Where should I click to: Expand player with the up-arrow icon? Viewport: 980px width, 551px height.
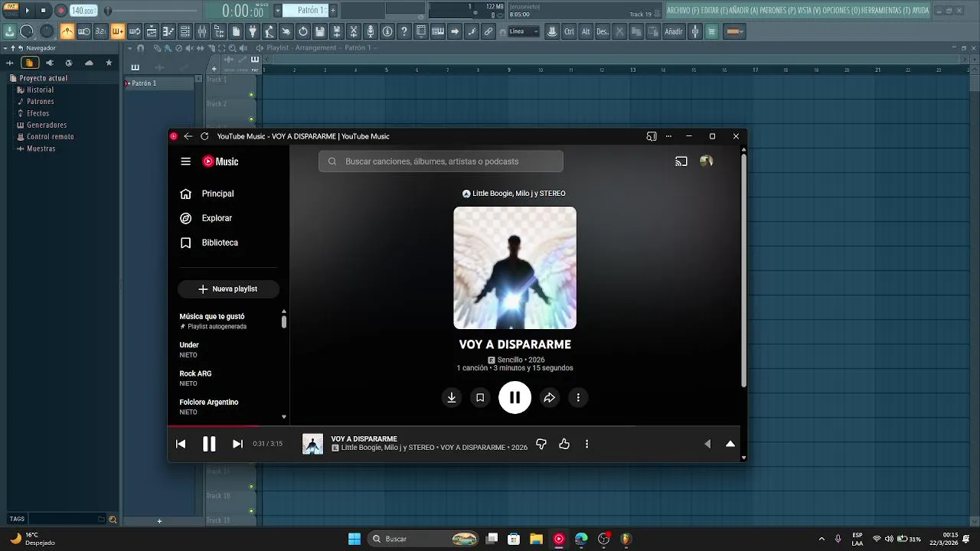pos(730,444)
